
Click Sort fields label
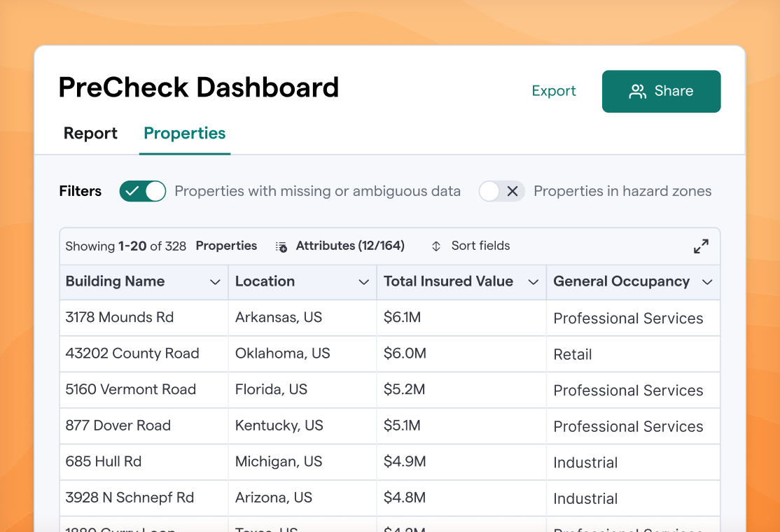tap(480, 246)
